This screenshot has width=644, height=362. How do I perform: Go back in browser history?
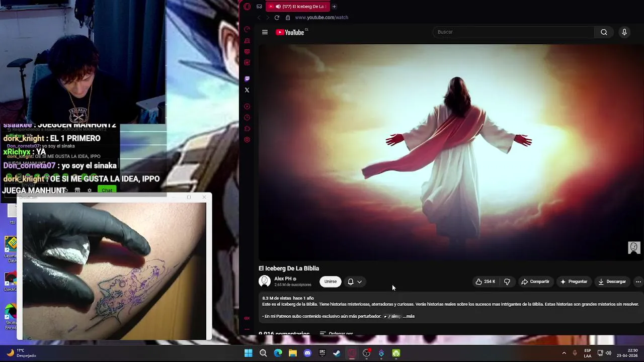[259, 18]
